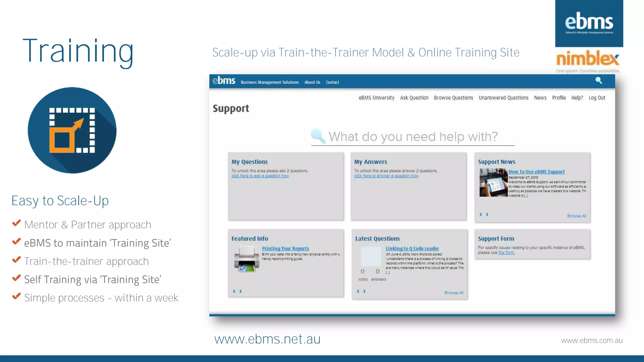Click 'Simple processes - within a week' text

click(x=101, y=298)
